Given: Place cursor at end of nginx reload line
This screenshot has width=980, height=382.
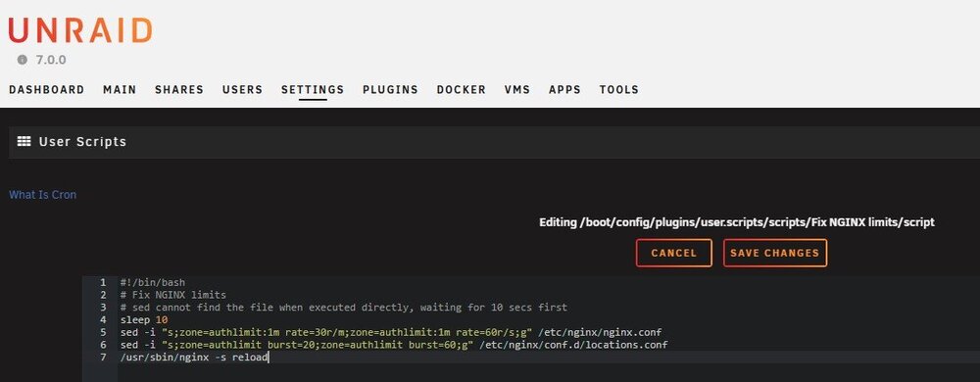Looking at the screenshot, I should point(269,358).
